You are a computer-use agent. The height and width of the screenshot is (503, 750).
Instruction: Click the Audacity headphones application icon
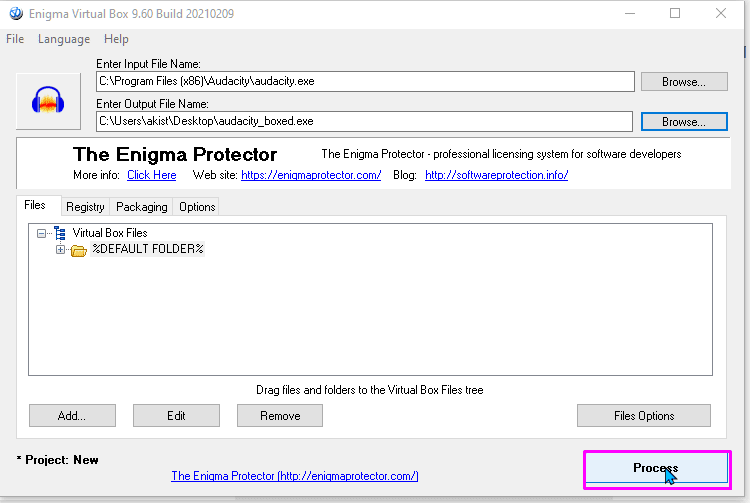(x=48, y=100)
